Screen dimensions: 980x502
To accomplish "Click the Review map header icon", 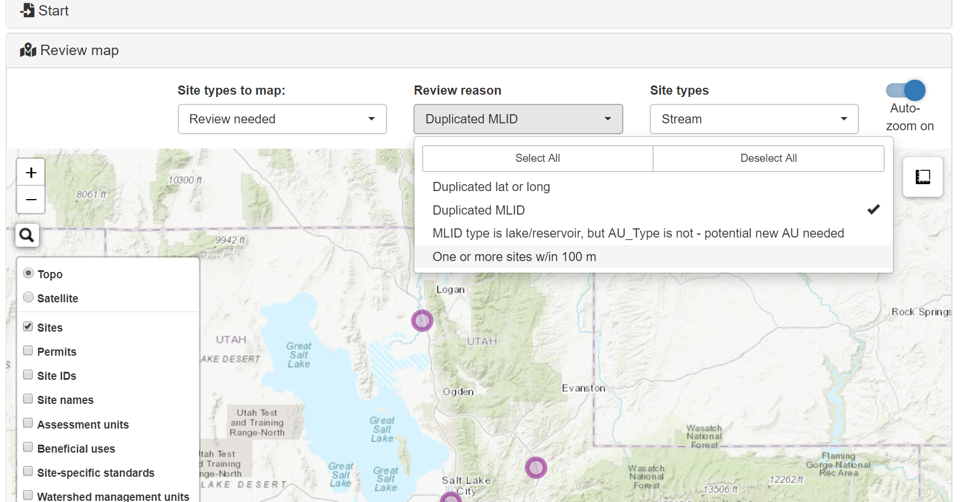I will click(28, 50).
